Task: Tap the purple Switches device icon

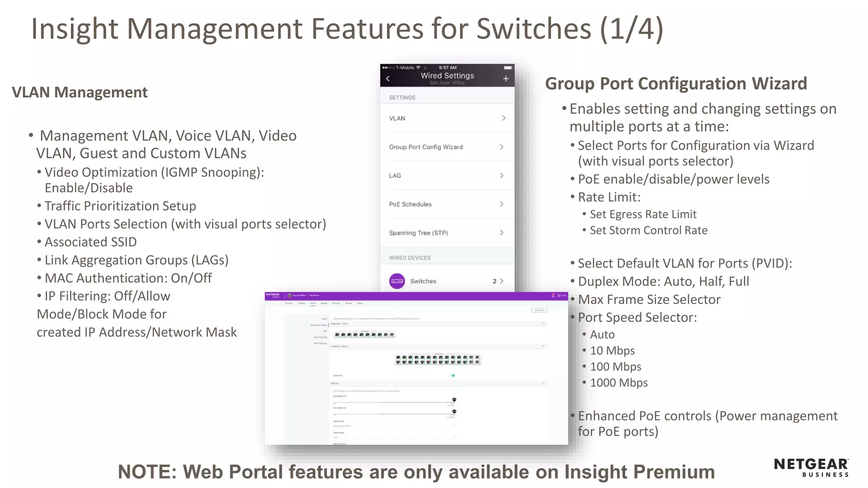Action: (x=397, y=281)
